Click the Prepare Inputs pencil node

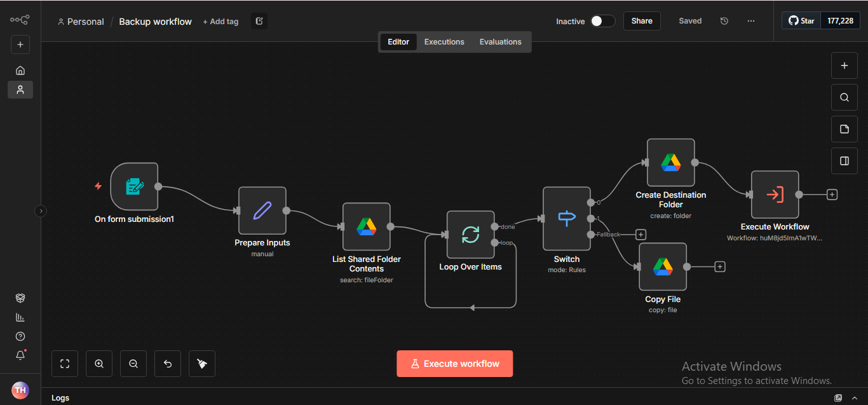point(262,210)
